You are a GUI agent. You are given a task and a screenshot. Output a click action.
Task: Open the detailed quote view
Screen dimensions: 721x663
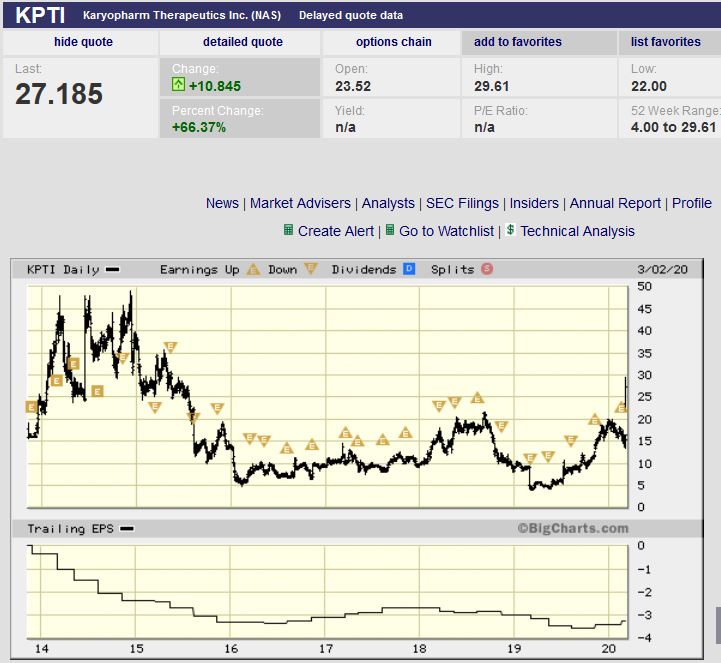[x=243, y=42]
